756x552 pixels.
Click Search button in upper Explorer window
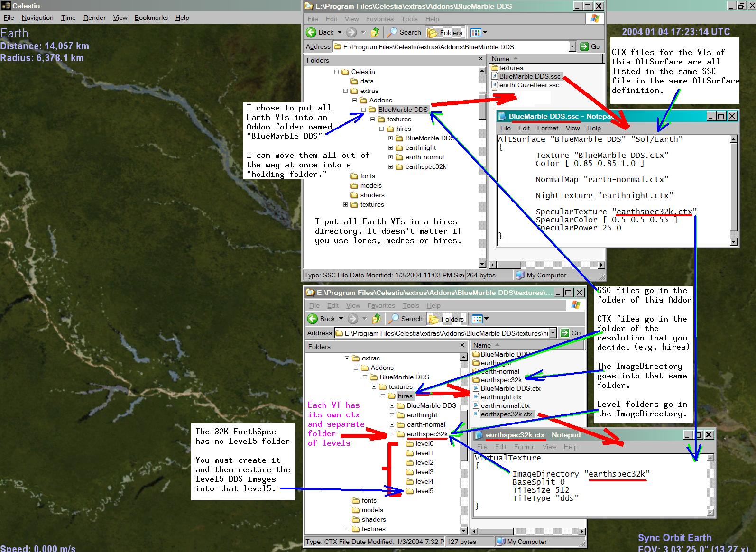point(405,32)
